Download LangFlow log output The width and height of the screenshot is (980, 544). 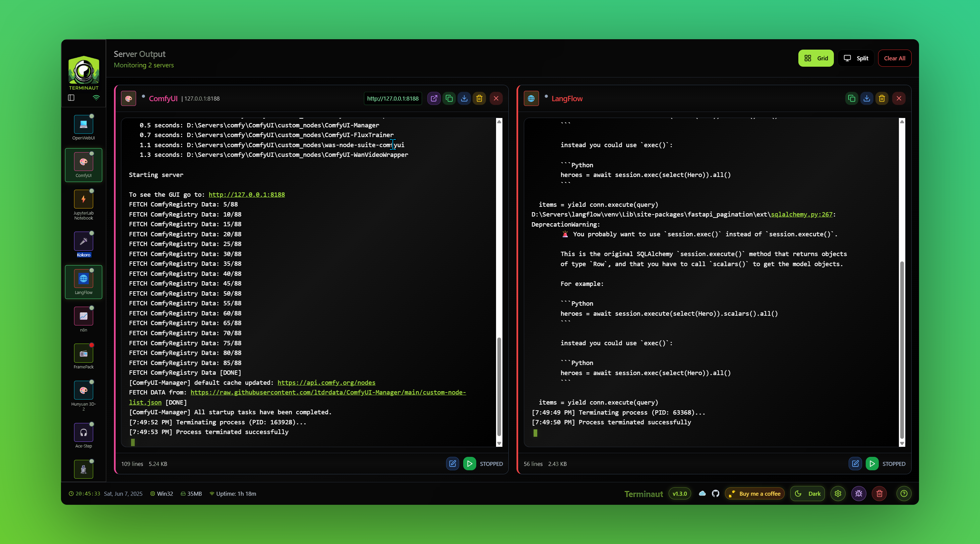tap(867, 99)
